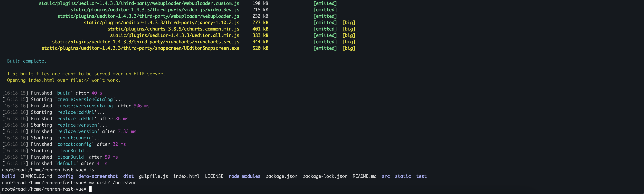
Task: Click the 'Opening index.html over file://' line
Action: click(x=63, y=80)
